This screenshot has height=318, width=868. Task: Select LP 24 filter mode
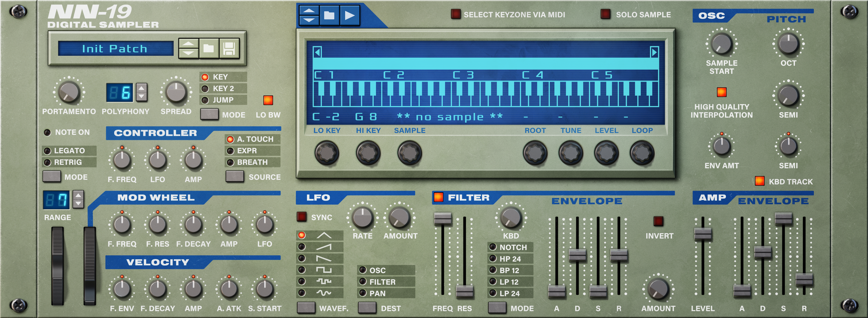tap(510, 293)
